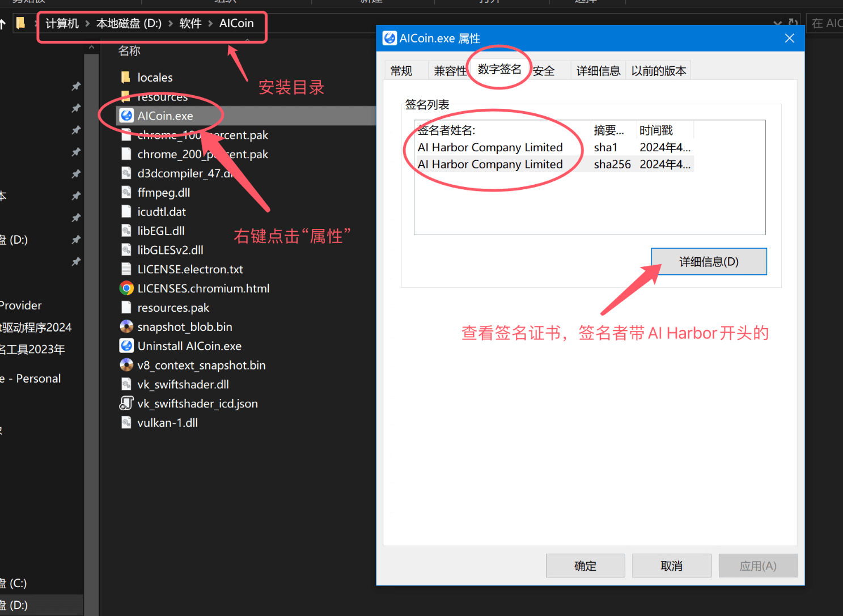
Task: Close the AICoin.exe properties dialog
Action: click(789, 38)
